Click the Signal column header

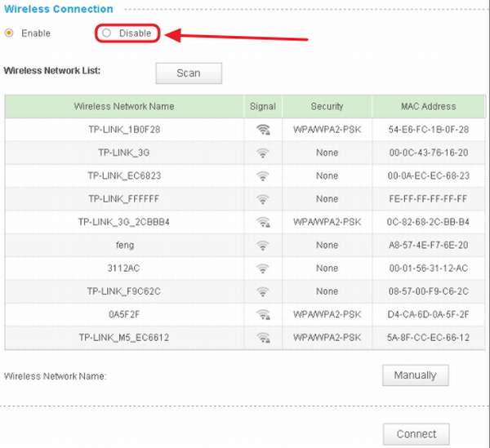coord(263,106)
